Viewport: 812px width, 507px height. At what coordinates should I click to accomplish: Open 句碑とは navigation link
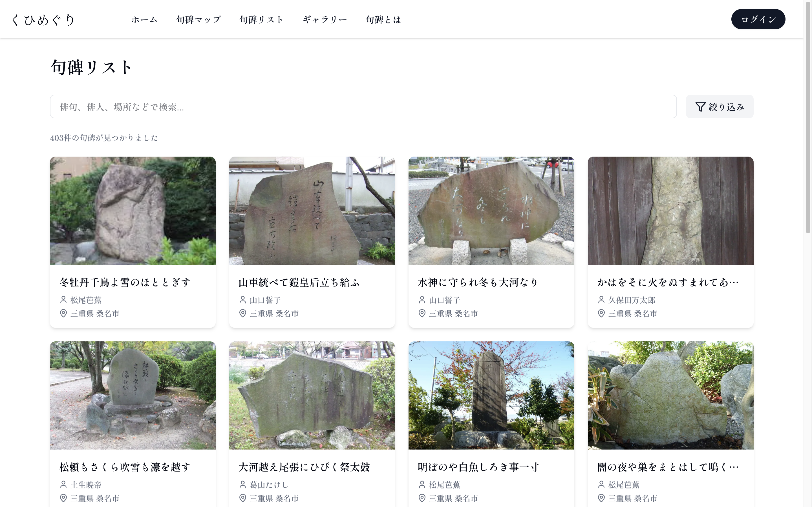383,19
